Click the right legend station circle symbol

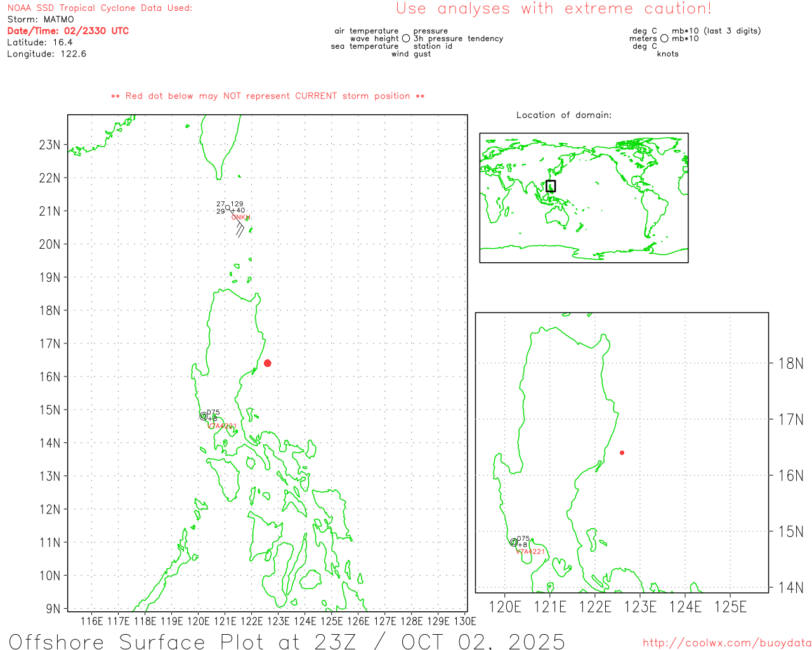(x=664, y=39)
